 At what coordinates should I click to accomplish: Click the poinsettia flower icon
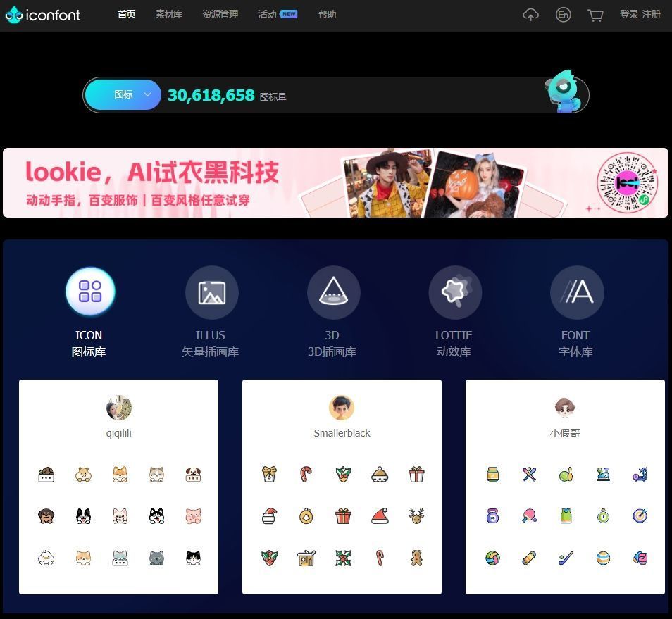tap(343, 558)
